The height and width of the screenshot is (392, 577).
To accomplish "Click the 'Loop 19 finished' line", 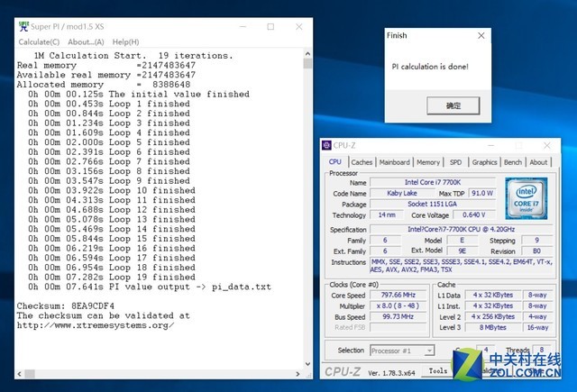I will 112,278.
